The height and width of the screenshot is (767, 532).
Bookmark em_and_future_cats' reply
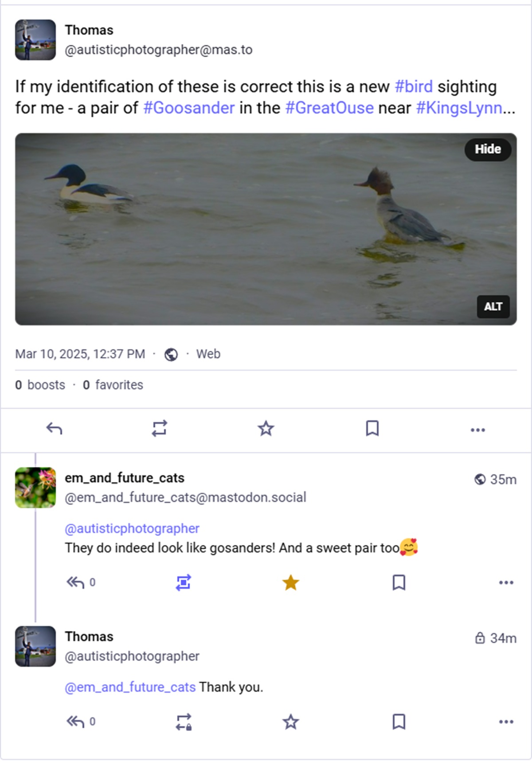pos(399,583)
